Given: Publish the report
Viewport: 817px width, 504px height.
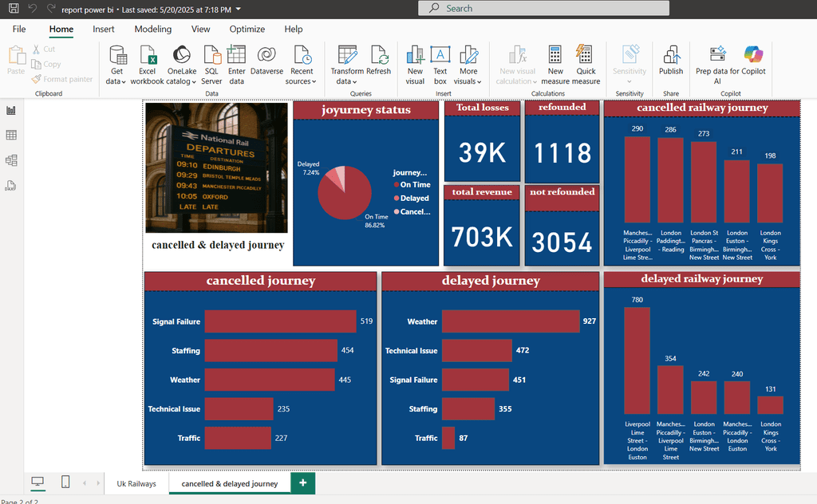Looking at the screenshot, I should coord(671,60).
